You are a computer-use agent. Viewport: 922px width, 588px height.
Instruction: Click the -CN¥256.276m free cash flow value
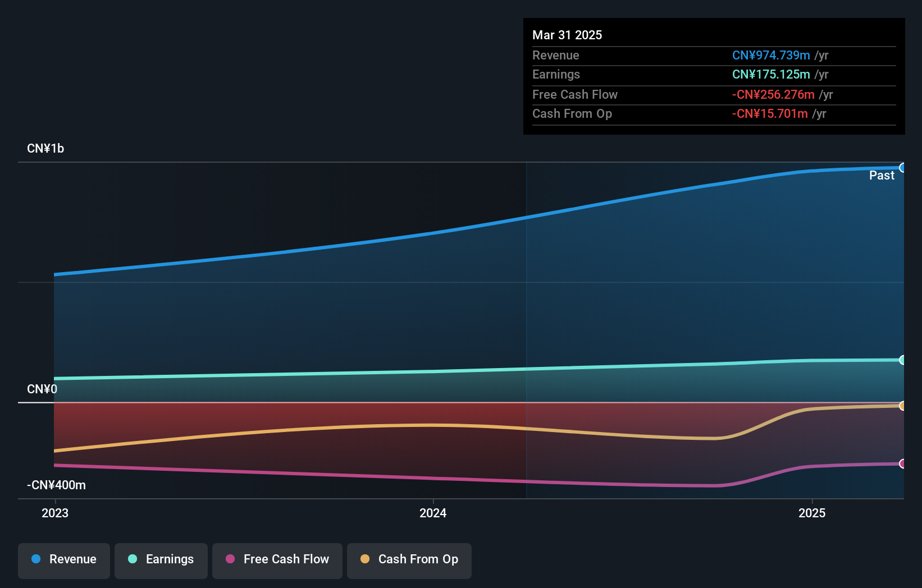773,95
